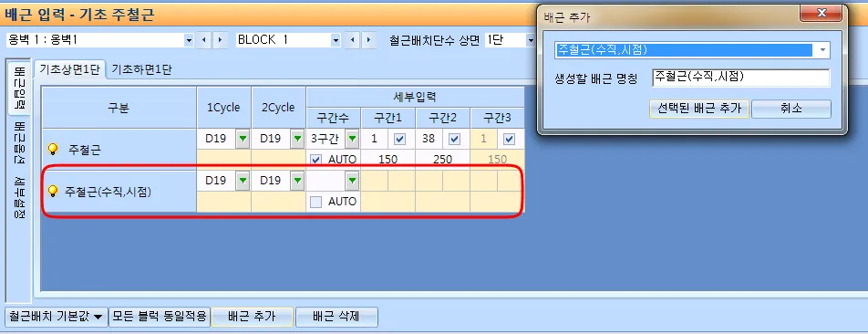Open 2Cycle D19 dropdown in 주철근 row
The width and height of the screenshot is (868, 334).
[297, 139]
